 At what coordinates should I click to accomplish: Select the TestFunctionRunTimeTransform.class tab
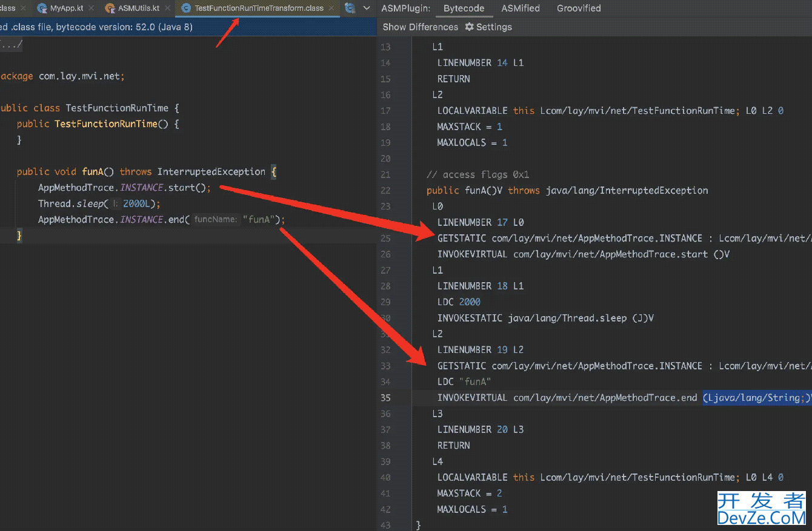[259, 8]
